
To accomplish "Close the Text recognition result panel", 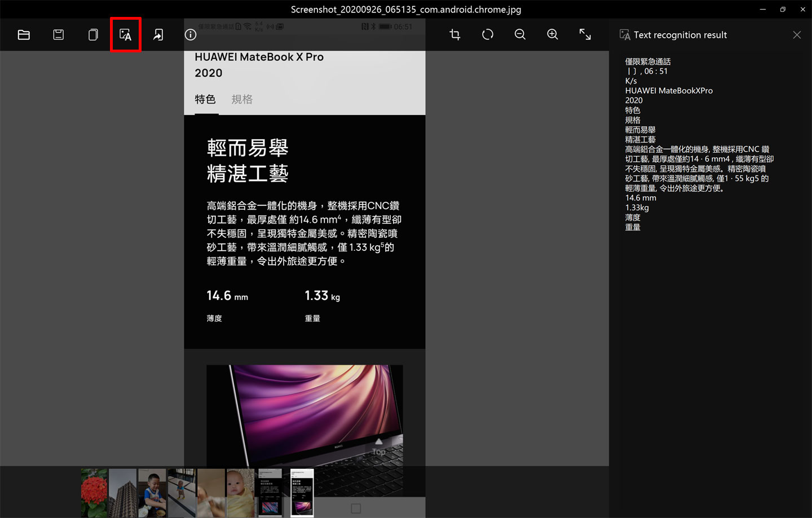I will (797, 35).
